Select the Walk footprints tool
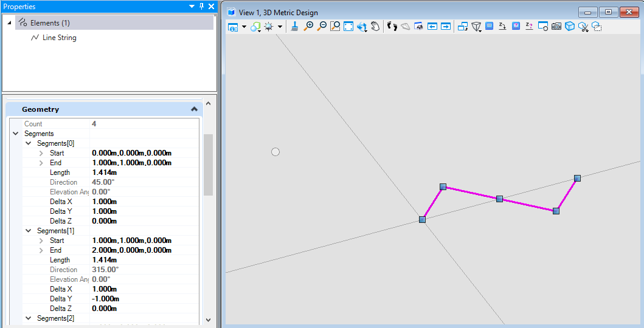 (392, 27)
